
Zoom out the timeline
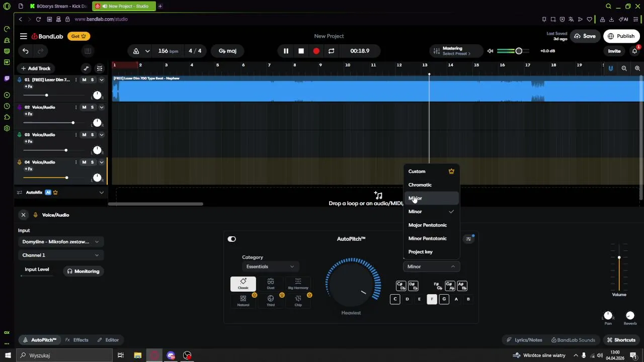(x=624, y=68)
